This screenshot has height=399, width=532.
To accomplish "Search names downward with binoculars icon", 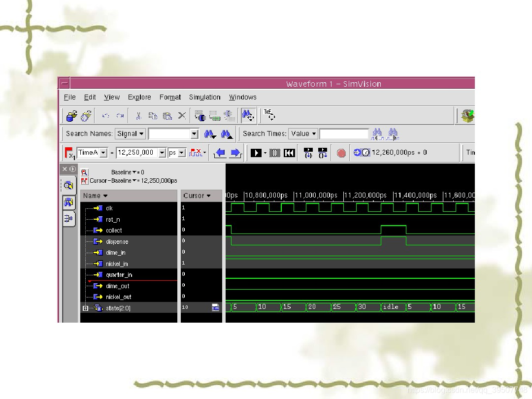I will (x=210, y=134).
